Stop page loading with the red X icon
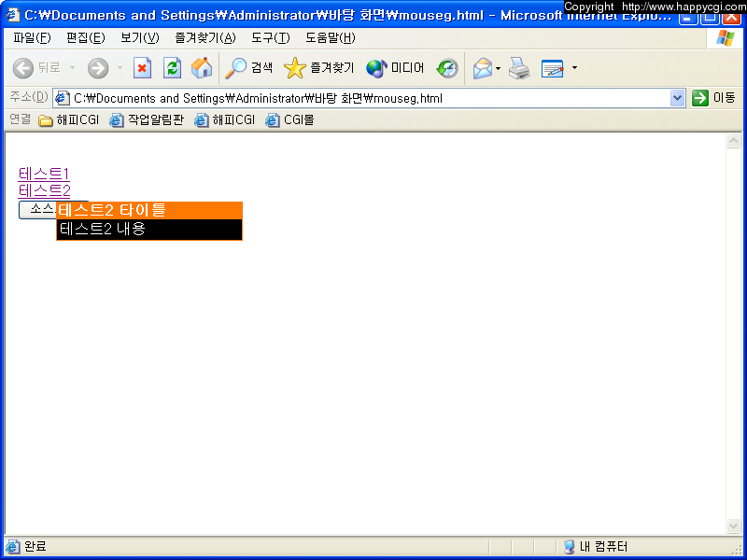 point(142,68)
